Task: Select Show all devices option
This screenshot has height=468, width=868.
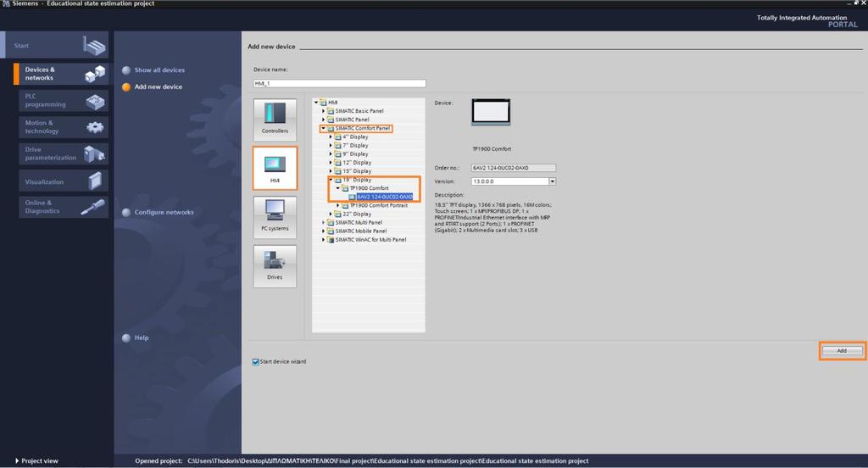Action: pyautogui.click(x=153, y=70)
